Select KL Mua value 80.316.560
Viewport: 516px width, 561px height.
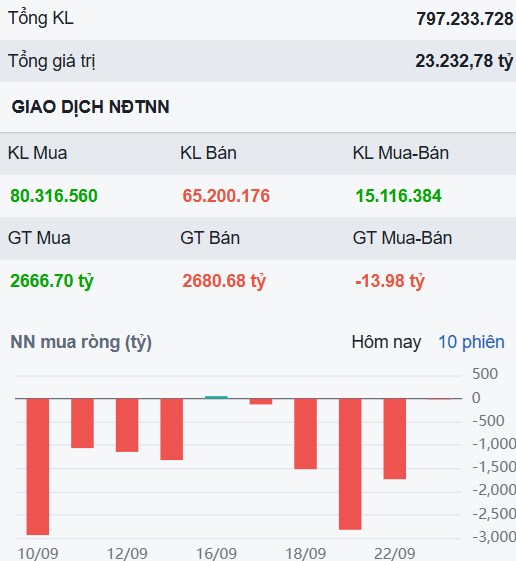[54, 196]
